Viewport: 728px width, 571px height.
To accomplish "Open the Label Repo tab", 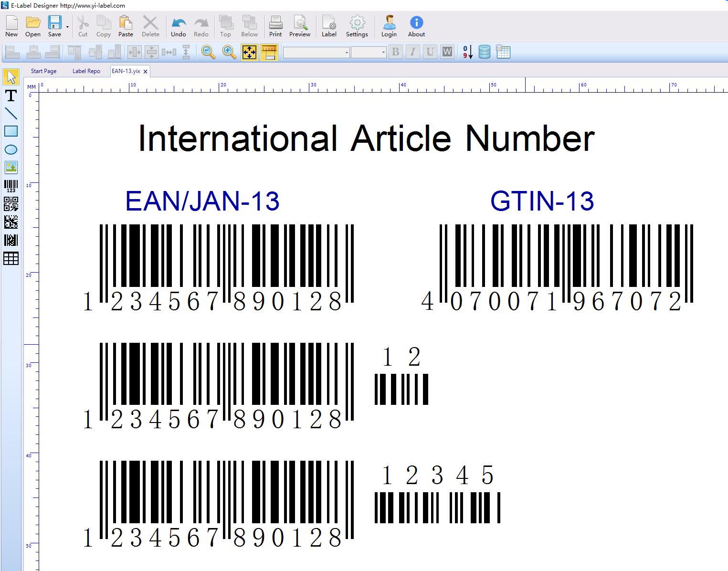I will 86,71.
